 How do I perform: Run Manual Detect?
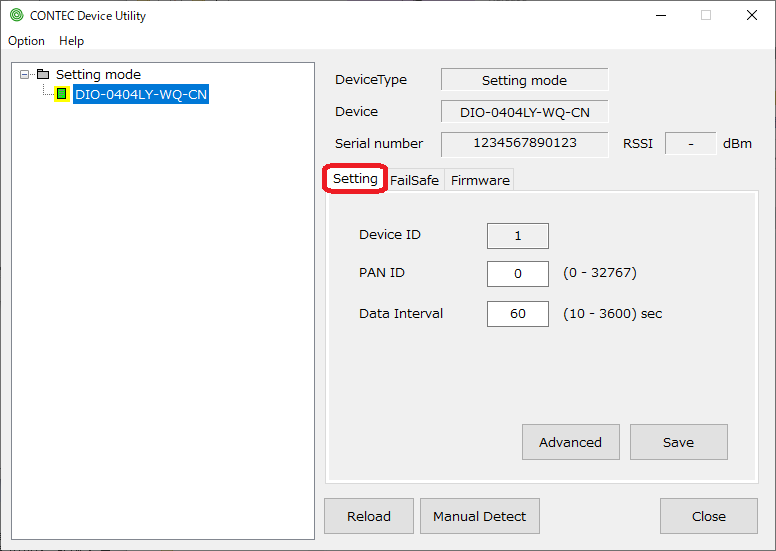[x=479, y=516]
